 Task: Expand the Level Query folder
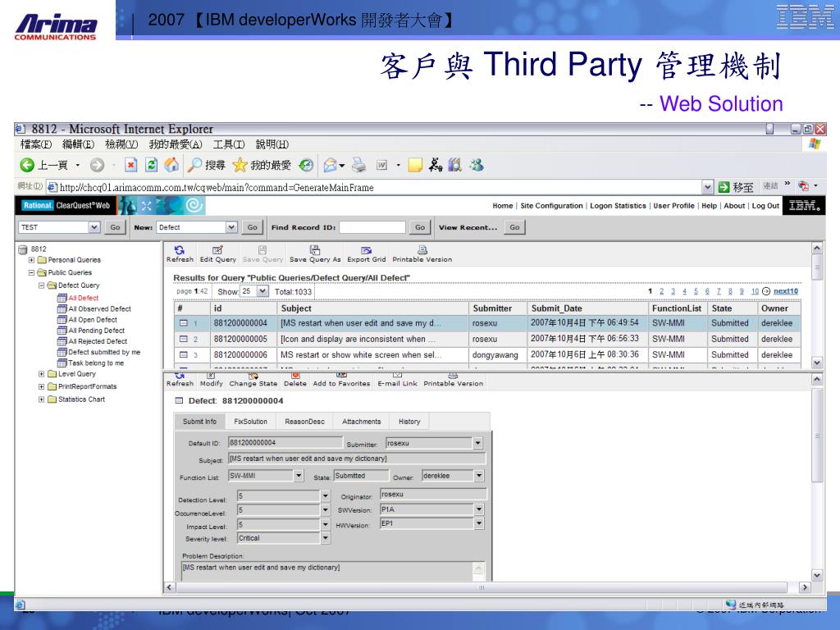tap(42, 374)
